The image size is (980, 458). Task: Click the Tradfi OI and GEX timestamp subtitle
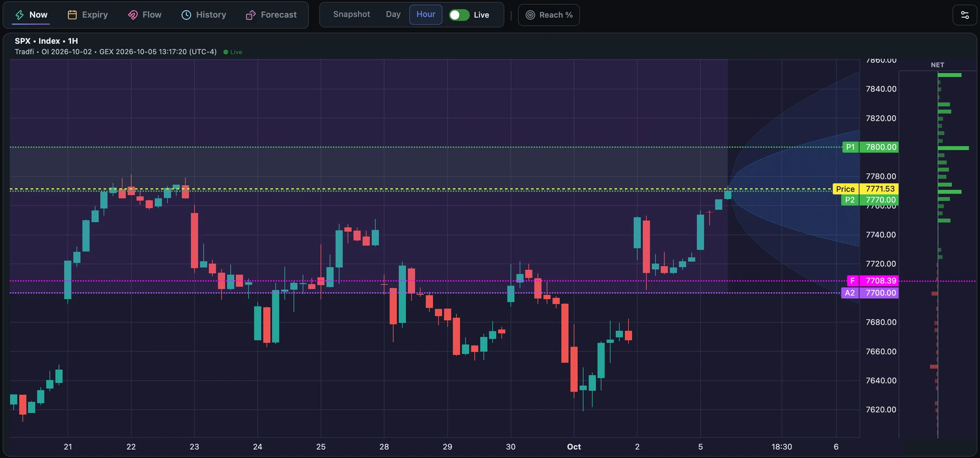(x=116, y=52)
